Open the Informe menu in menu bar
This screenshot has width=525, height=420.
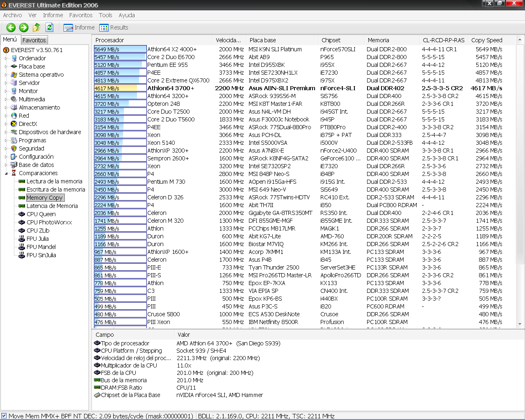point(53,15)
